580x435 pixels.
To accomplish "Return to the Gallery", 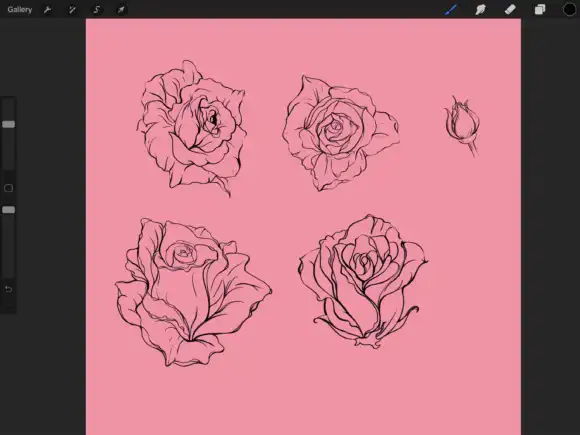I will point(20,10).
